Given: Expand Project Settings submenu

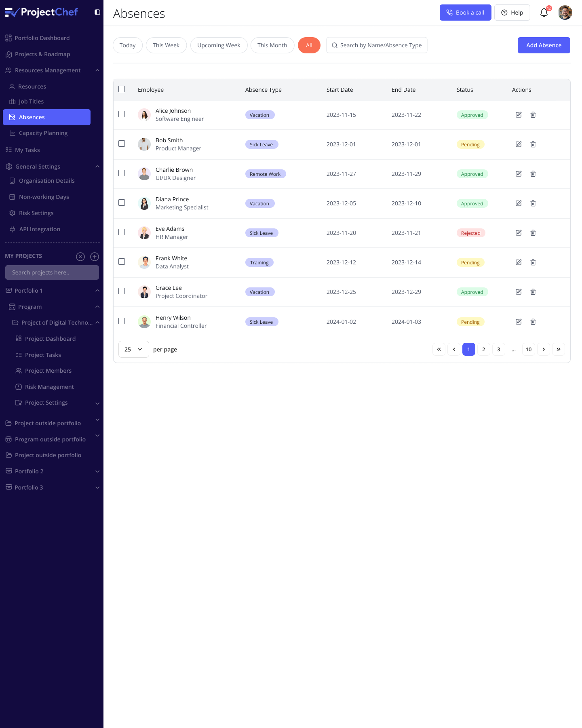Looking at the screenshot, I should click(x=97, y=403).
